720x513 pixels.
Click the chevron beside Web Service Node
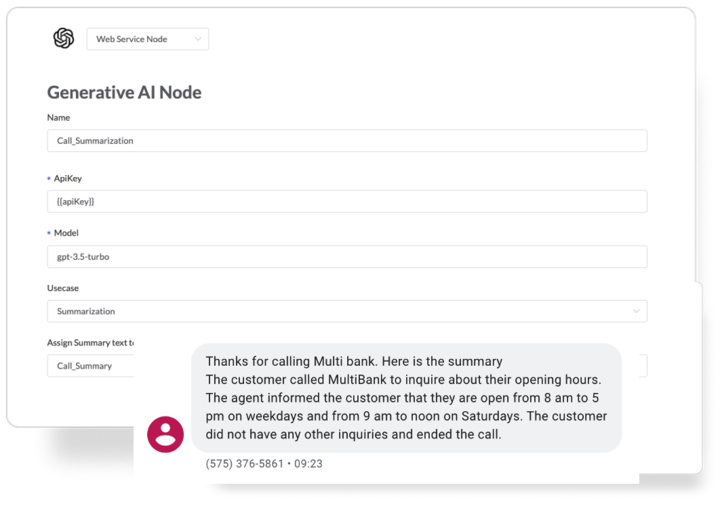pyautogui.click(x=198, y=39)
